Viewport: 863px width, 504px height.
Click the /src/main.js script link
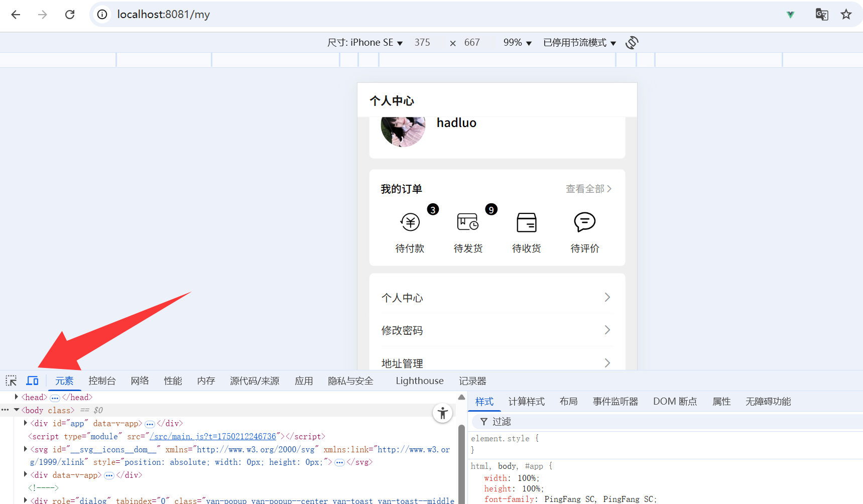[x=213, y=436]
